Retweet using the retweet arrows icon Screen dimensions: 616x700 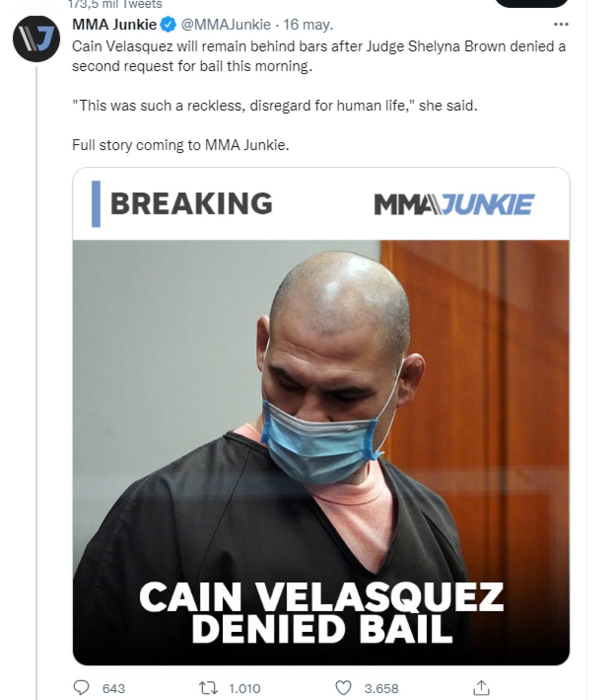coord(208,688)
